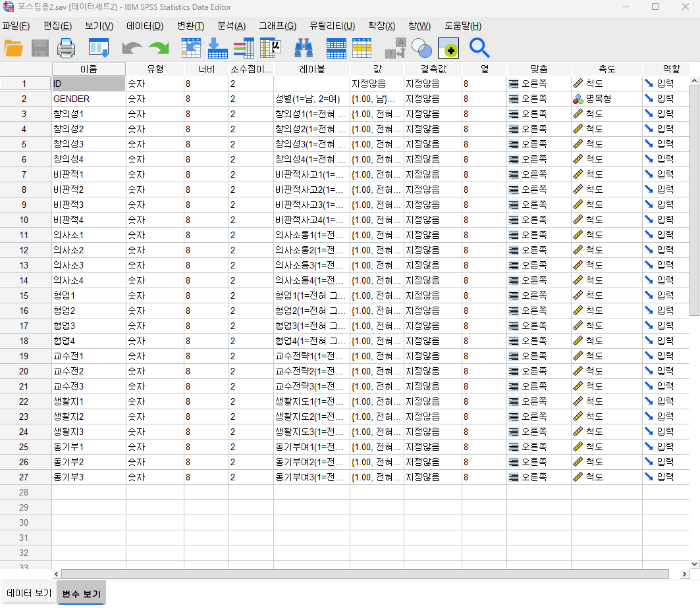Image resolution: width=700 pixels, height=608 pixels.
Task: Click the scale ruler icon in ID row
Action: (x=578, y=84)
